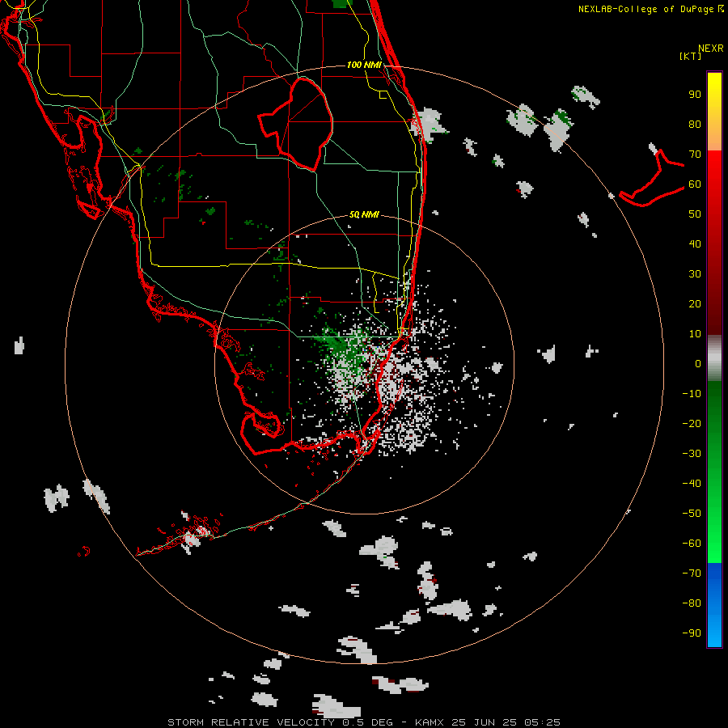Click the 60 value on velocity scale

pyautogui.click(x=695, y=184)
